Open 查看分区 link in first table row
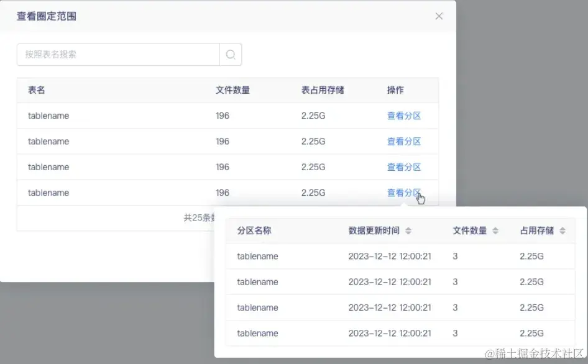This screenshot has height=364, width=588. point(404,116)
